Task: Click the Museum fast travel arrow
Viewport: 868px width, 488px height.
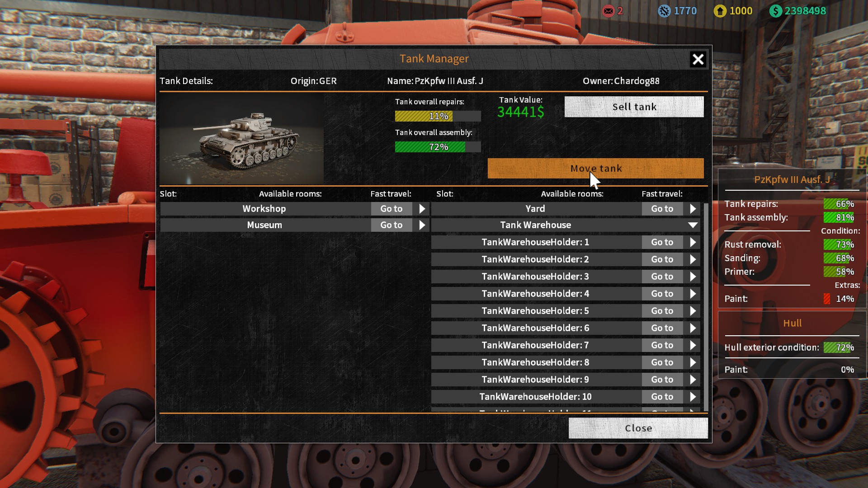Action: tap(422, 225)
